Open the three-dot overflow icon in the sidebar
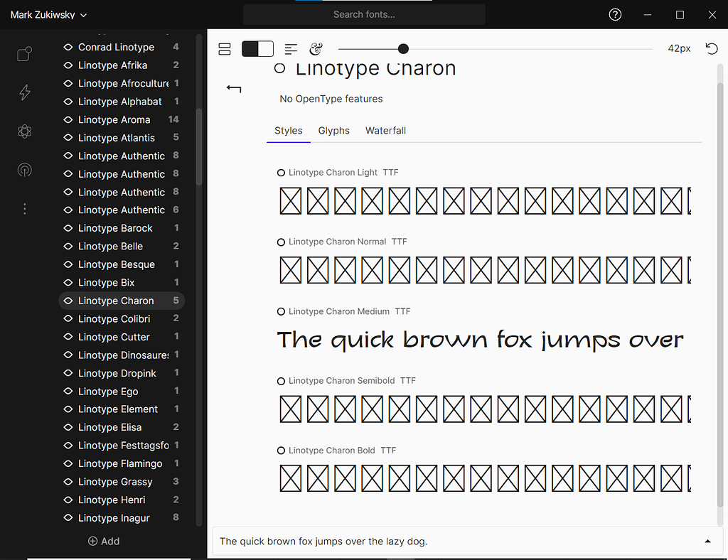728x560 pixels. click(x=24, y=208)
